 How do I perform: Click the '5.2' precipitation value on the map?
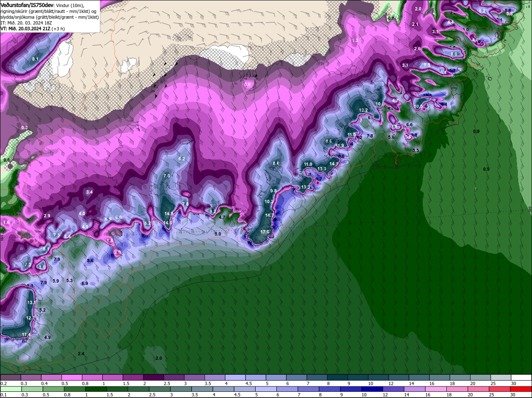[x=42, y=310]
